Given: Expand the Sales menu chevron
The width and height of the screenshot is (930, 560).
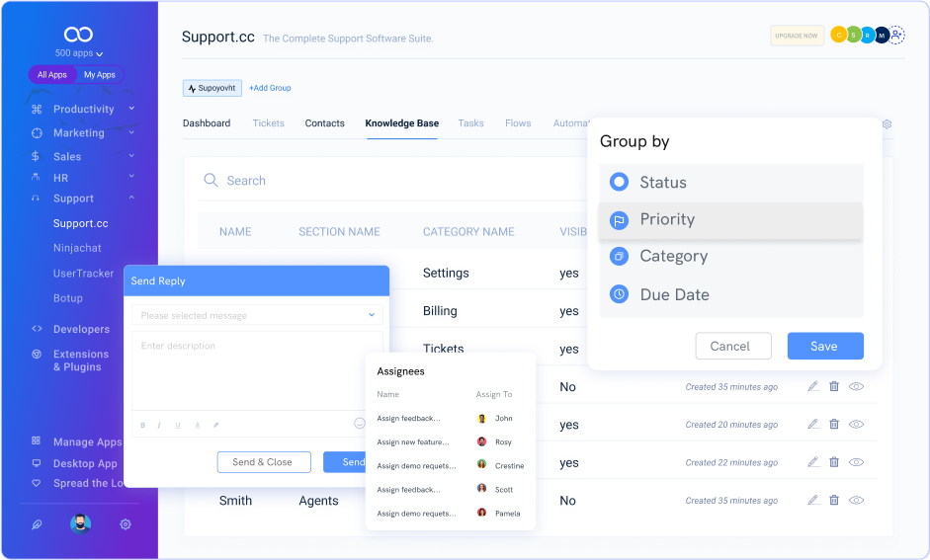Looking at the screenshot, I should [x=131, y=156].
